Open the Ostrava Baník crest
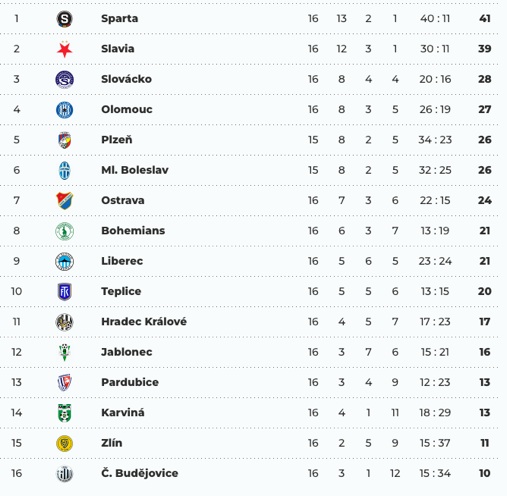Screen dimensions: 507x496 click(x=64, y=201)
